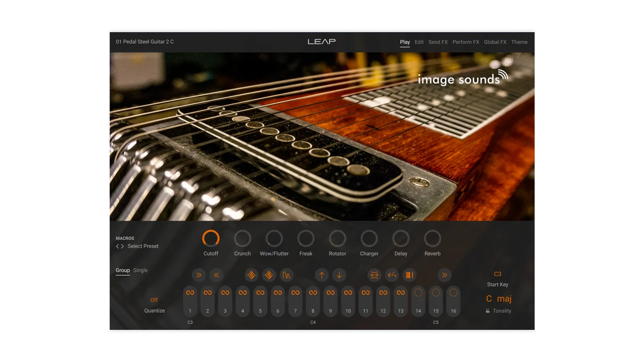Click empty one-shot pad 15
This screenshot has height=362, width=644.
coord(436,302)
